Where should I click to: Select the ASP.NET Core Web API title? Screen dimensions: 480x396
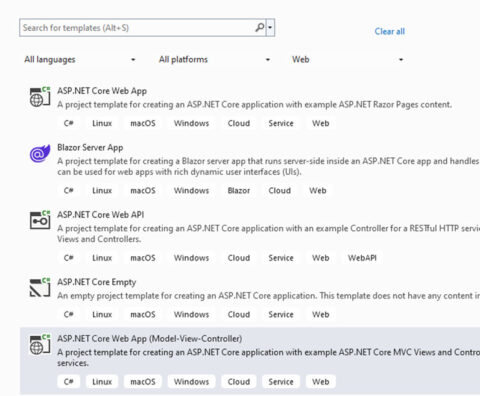pyautogui.click(x=100, y=215)
